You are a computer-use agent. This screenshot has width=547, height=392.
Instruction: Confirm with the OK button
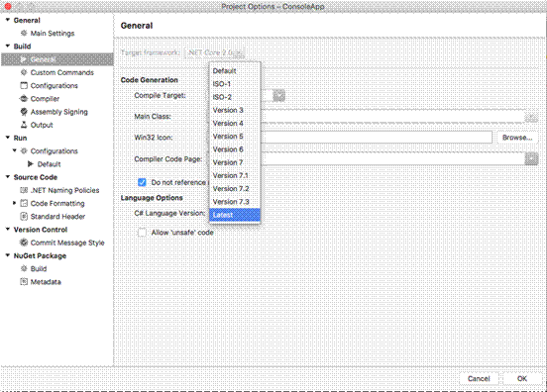coord(522,378)
